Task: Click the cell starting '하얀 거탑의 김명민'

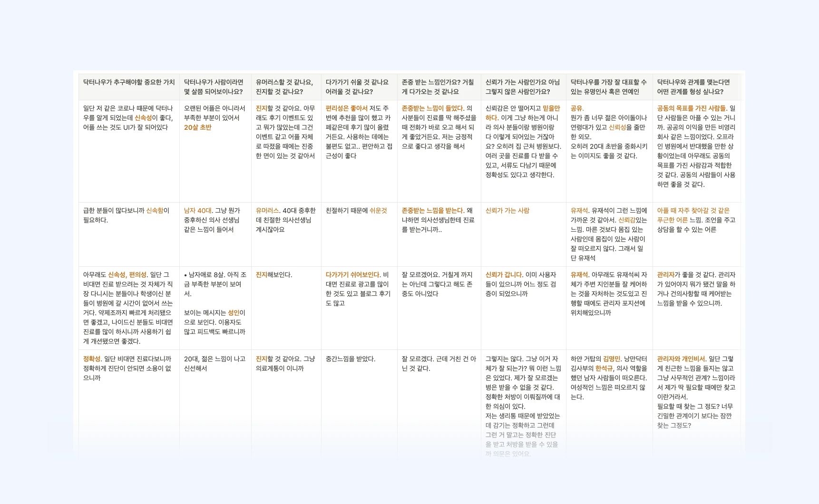Action: tap(609, 404)
